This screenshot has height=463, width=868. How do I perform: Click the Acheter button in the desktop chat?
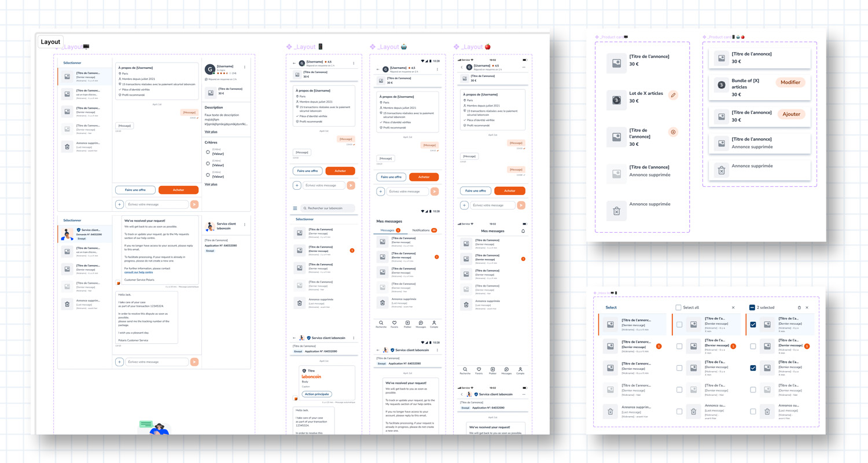click(x=178, y=190)
